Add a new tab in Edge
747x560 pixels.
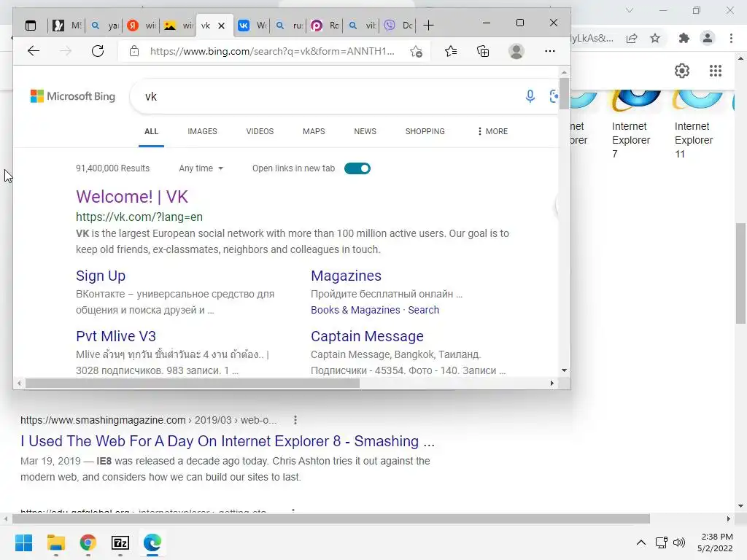coord(428,26)
